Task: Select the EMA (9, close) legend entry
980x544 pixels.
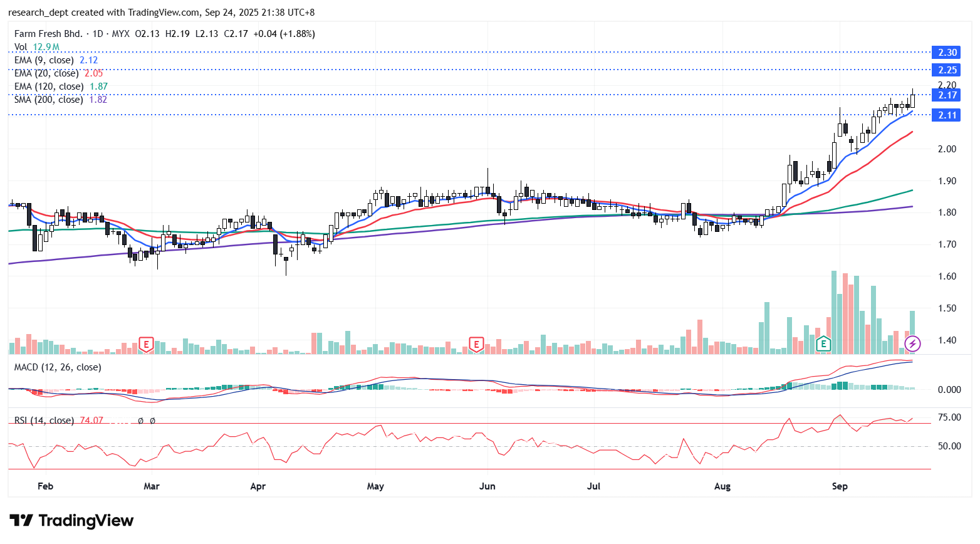Action: pyautogui.click(x=44, y=60)
